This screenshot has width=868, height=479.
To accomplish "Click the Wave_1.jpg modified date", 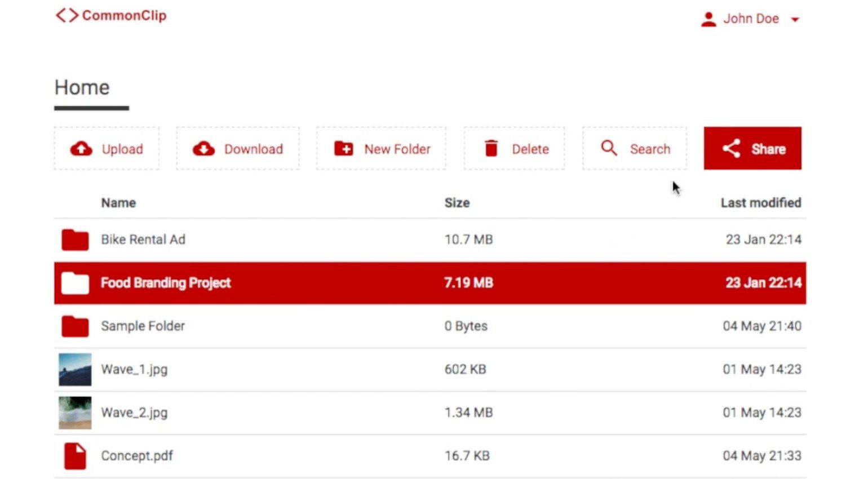I will (762, 370).
